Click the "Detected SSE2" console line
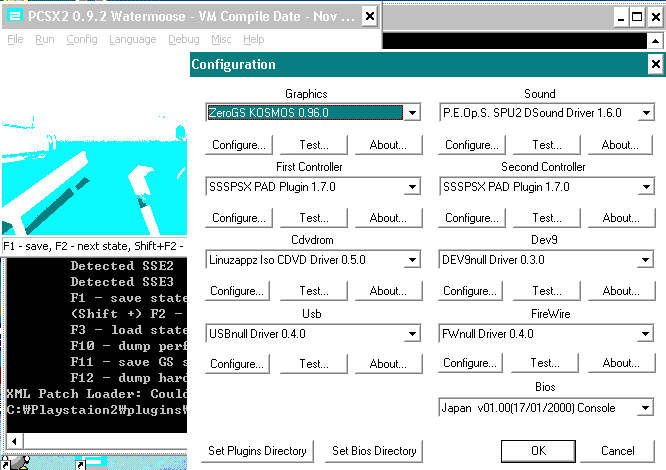666x470 pixels. 122,266
